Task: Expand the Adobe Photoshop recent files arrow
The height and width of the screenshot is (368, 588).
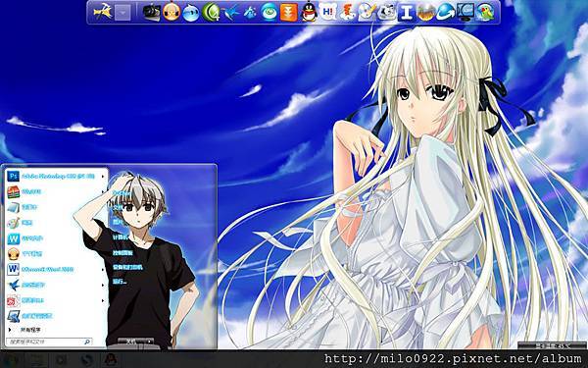Action: pyautogui.click(x=103, y=176)
